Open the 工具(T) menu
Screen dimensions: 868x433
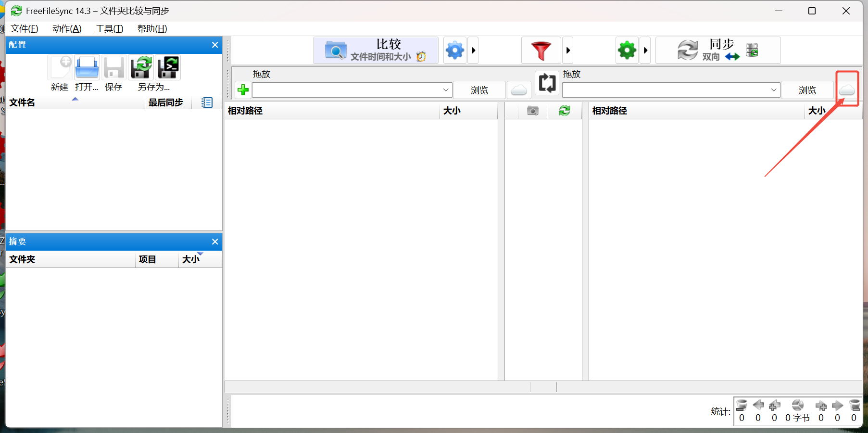coord(110,28)
